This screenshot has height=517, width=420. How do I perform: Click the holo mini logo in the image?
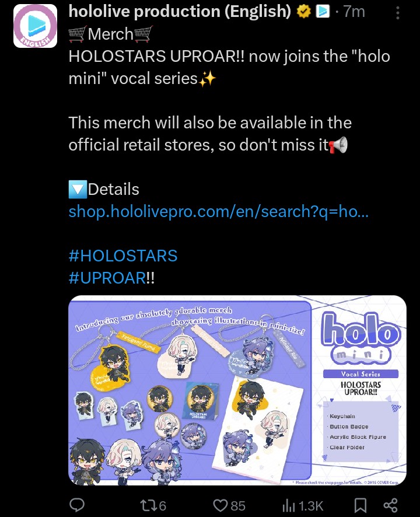tap(360, 338)
